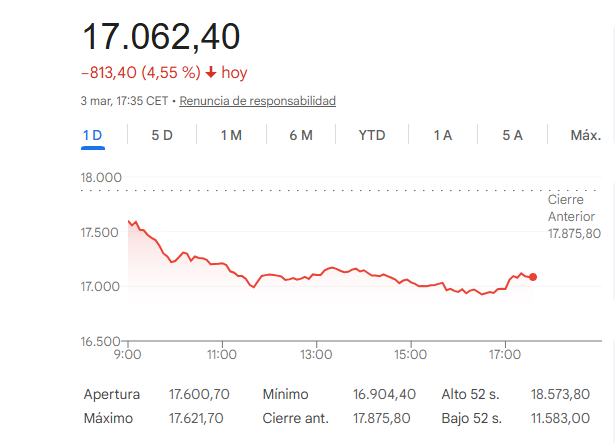
Task: View the 5 A range tab
Action: point(512,135)
